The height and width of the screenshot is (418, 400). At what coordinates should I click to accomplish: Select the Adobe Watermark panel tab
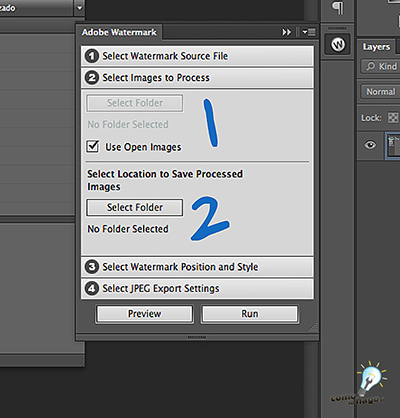[119, 32]
